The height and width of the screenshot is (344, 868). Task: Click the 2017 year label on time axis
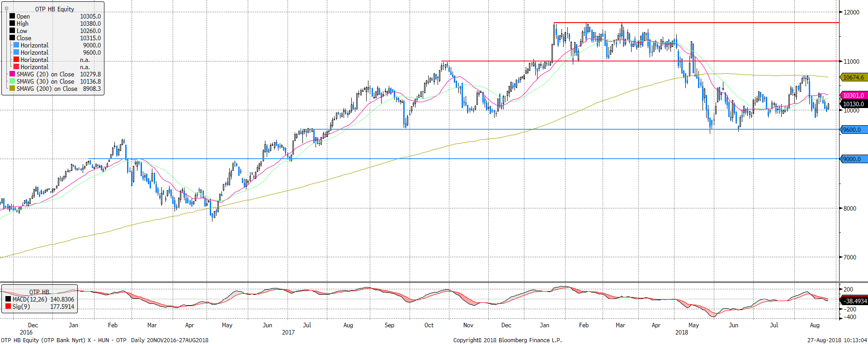pos(288,332)
